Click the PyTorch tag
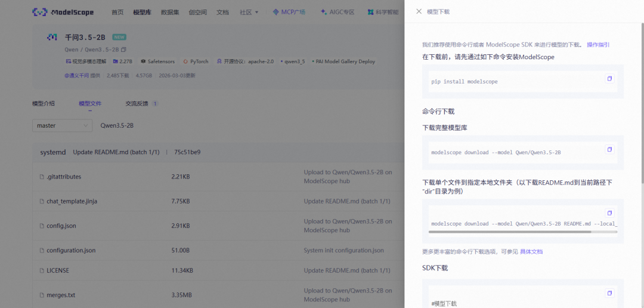The image size is (644, 308). coord(196,61)
